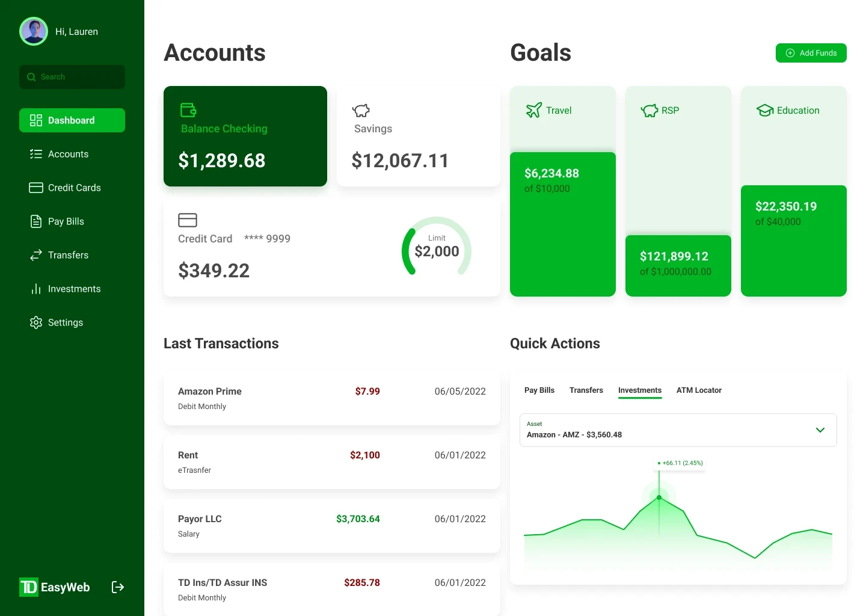Click the graduation cap icon on Education
The height and width of the screenshot is (616, 866).
[x=765, y=110]
